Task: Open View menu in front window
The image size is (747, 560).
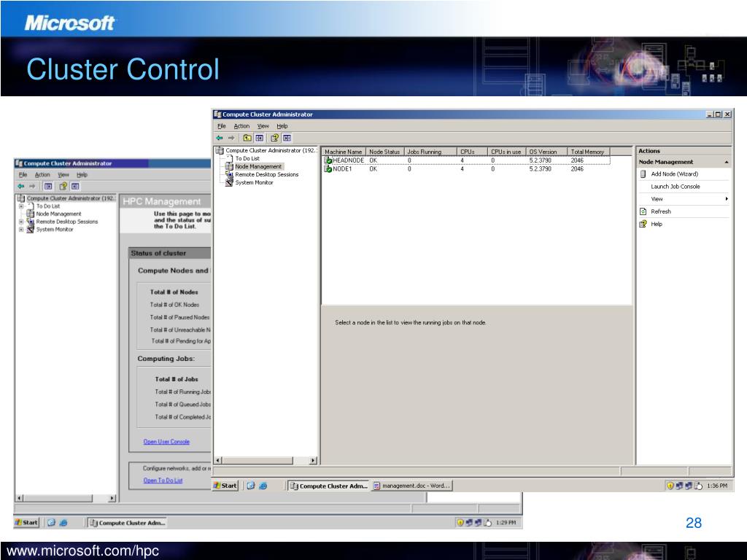Action: coord(263,126)
